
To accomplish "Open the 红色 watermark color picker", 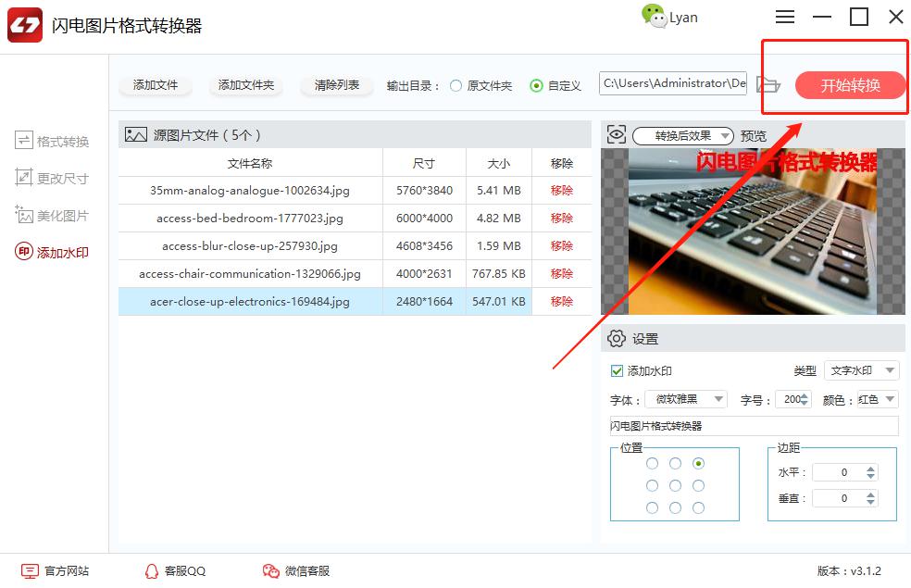I will (x=875, y=399).
